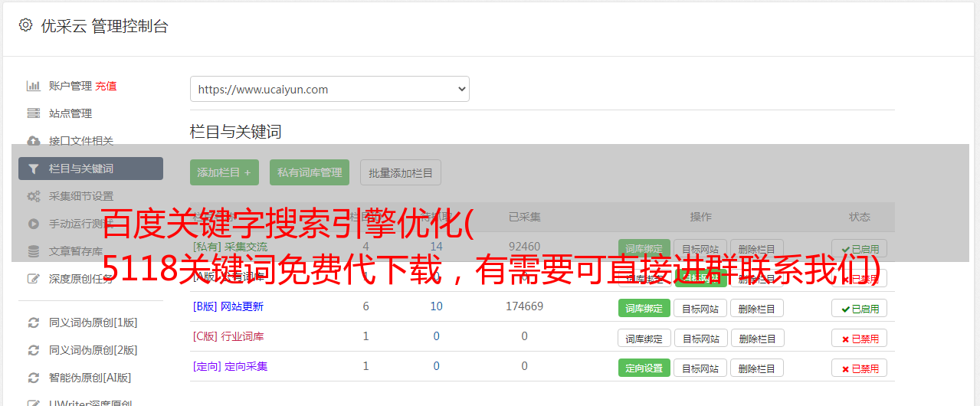Click the bar chart icon for 账户管理

pyautogui.click(x=33, y=86)
